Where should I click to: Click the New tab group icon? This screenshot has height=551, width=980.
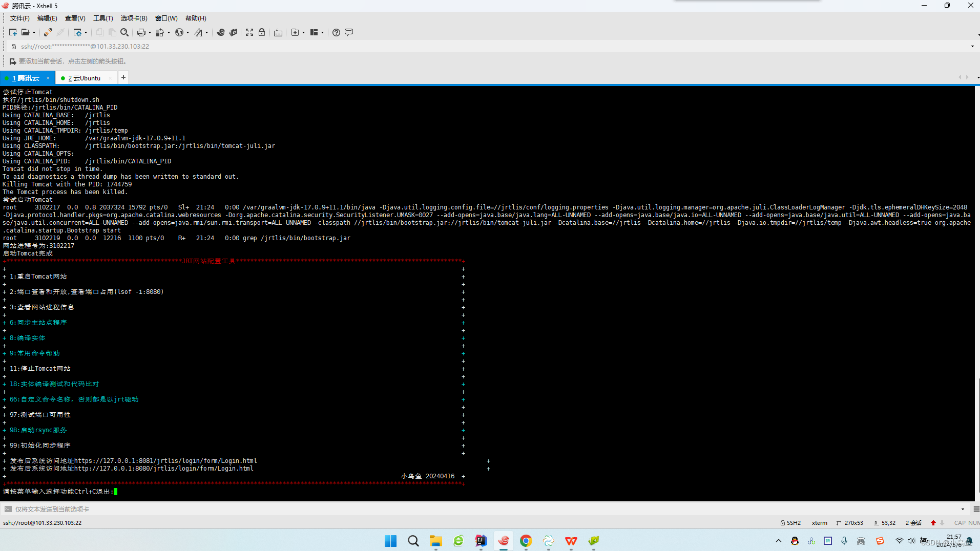click(x=295, y=32)
